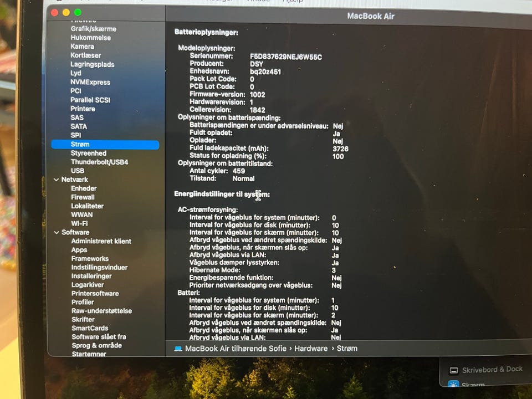Select Lyd in the sidebar
The image size is (532, 399).
[x=76, y=73]
